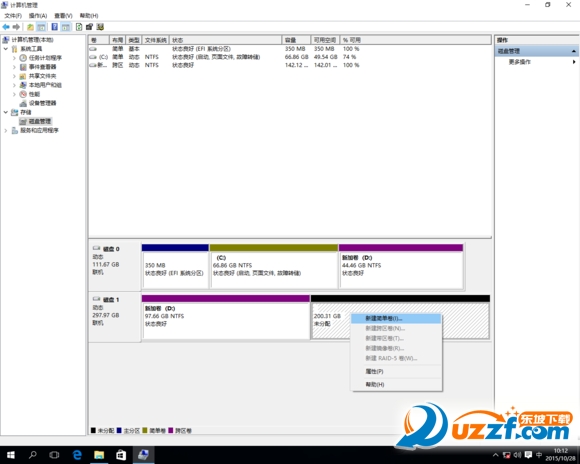Viewport: 580px width, 464px height.
Task: Click the last toolbar icon after Settings
Action: [x=100, y=27]
